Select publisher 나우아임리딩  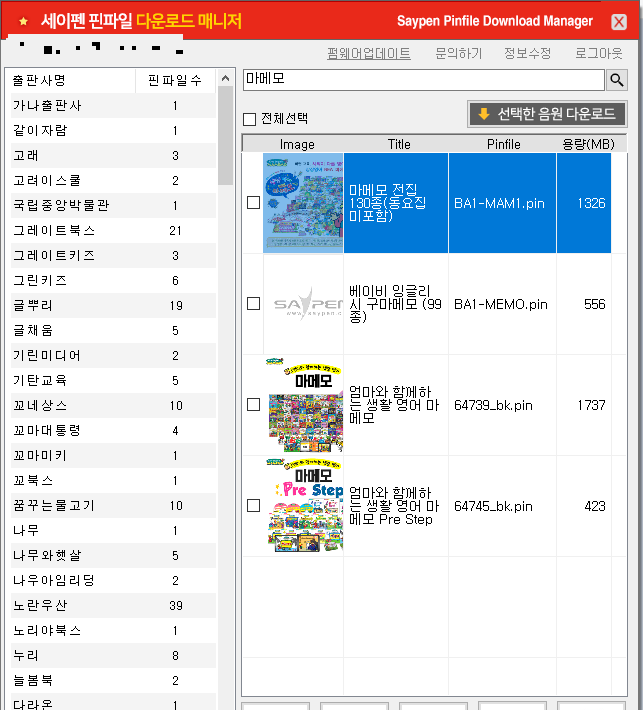[x=113, y=580]
